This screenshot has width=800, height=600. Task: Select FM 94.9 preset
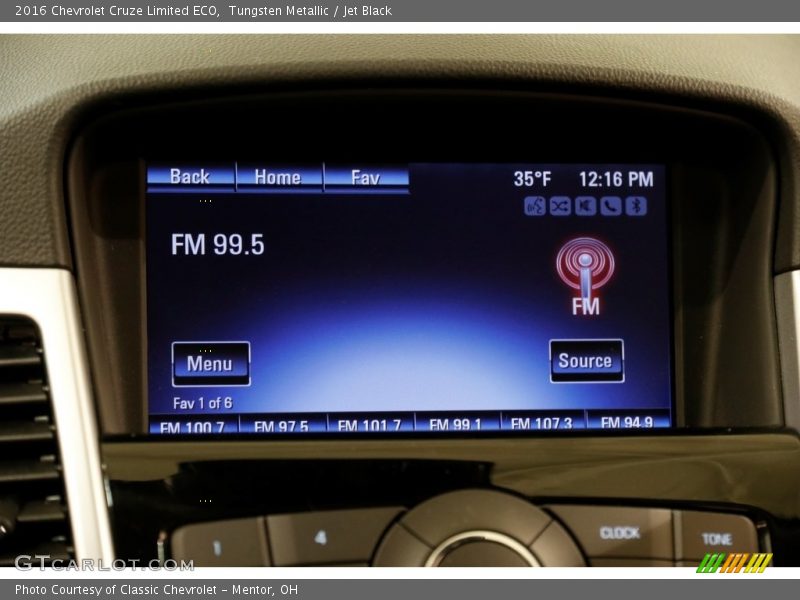point(628,420)
